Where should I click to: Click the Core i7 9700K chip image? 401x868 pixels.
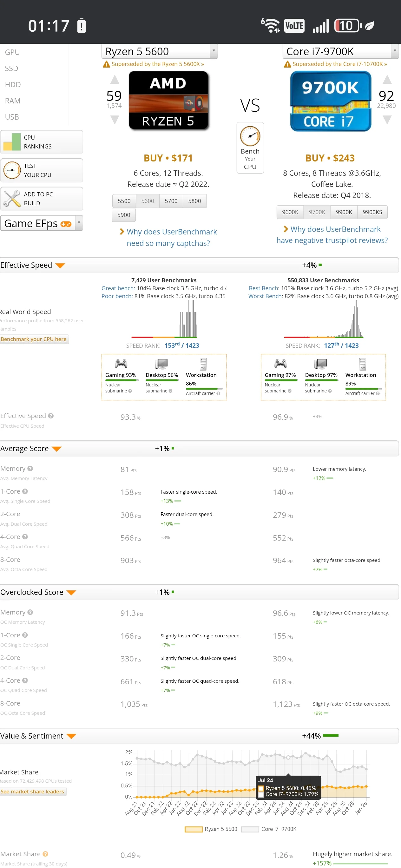tap(330, 101)
